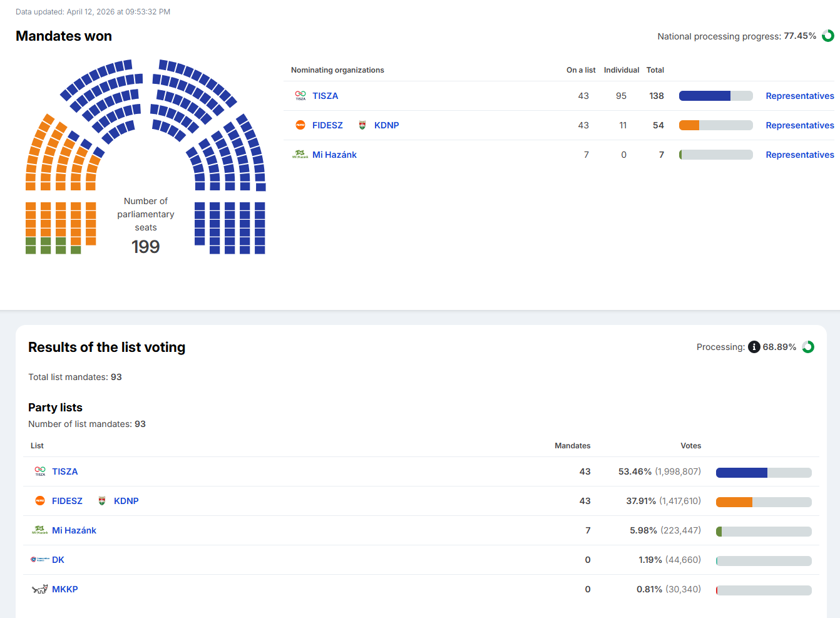The width and height of the screenshot is (840, 618).
Task: Open Representatives link for TISZA
Action: (x=799, y=96)
